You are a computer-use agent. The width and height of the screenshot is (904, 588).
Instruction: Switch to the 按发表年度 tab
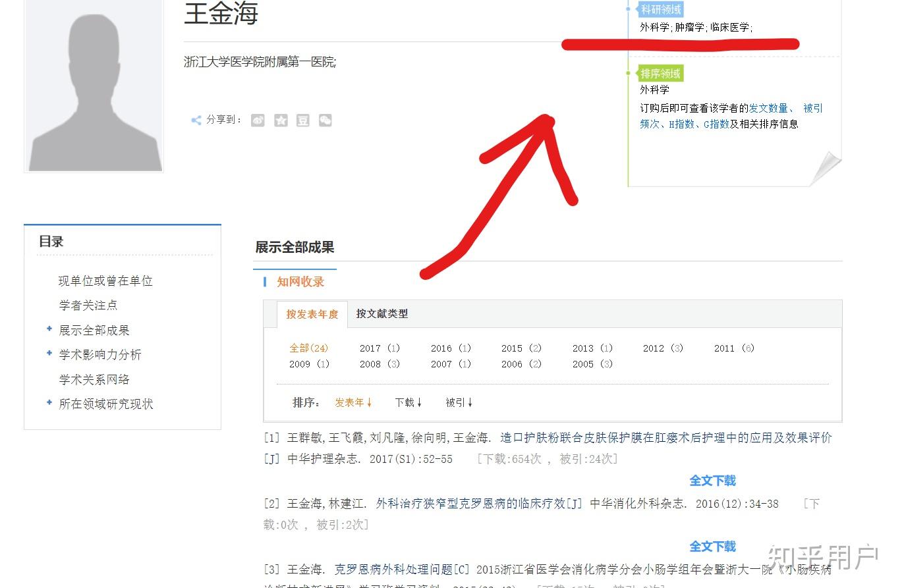point(312,314)
